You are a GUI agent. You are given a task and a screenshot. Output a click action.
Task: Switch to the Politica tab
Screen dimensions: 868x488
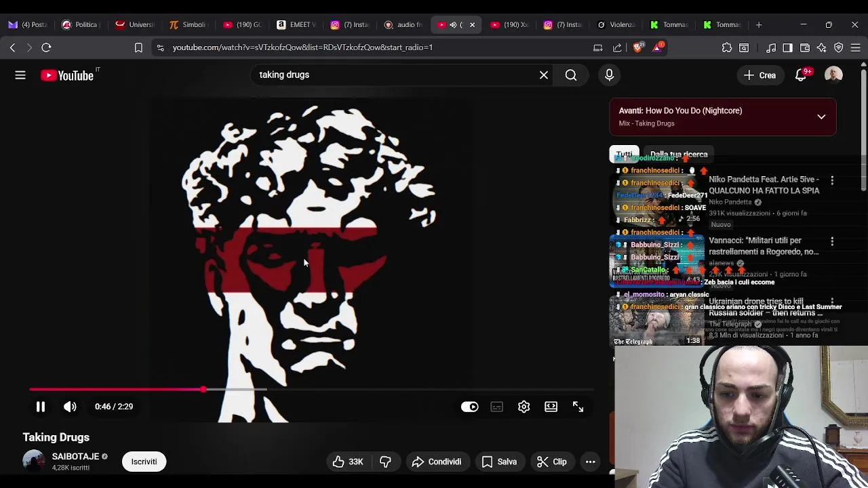click(81, 25)
